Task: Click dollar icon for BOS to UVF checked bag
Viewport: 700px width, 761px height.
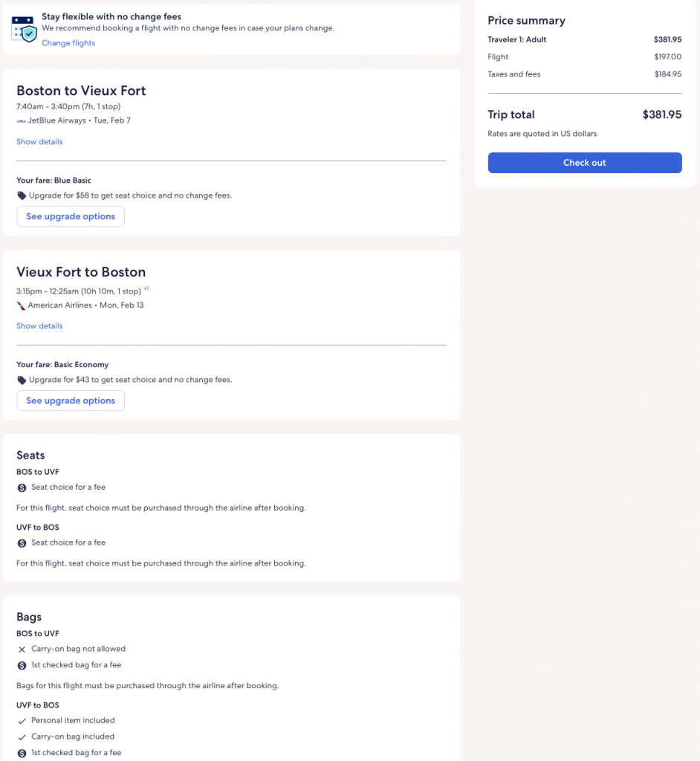Action: [x=22, y=666]
